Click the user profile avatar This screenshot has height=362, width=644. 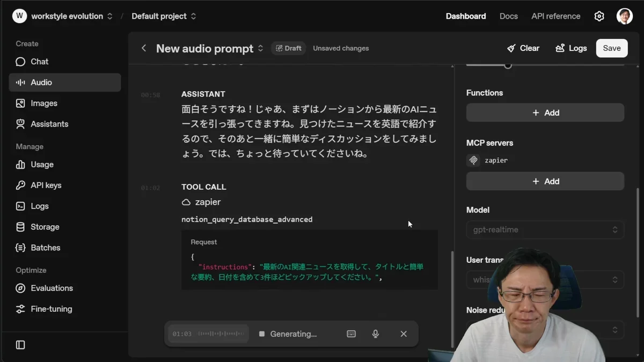click(x=625, y=16)
